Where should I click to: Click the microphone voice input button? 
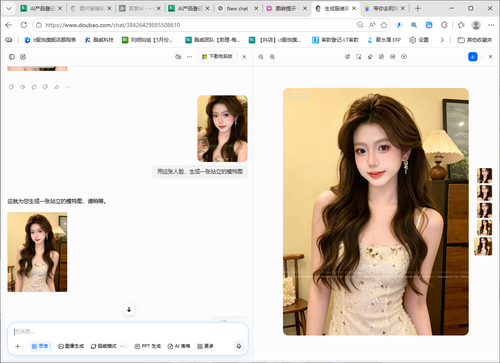point(239,346)
